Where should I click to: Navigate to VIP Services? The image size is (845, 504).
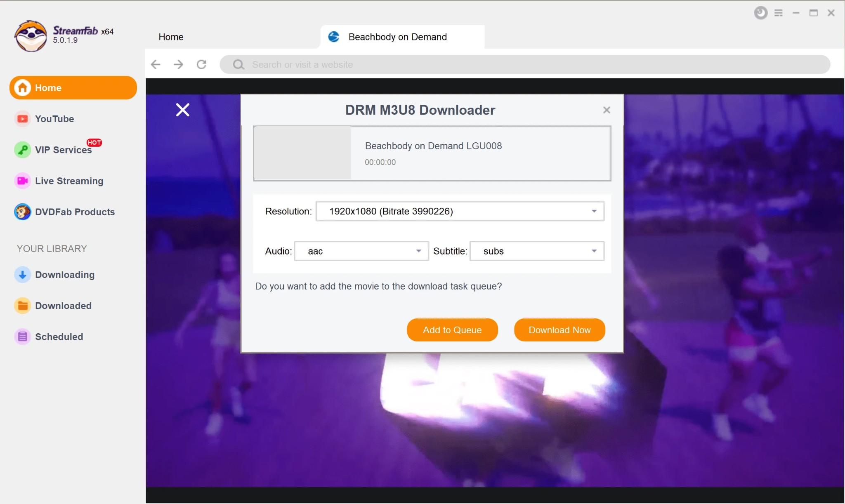click(x=63, y=149)
